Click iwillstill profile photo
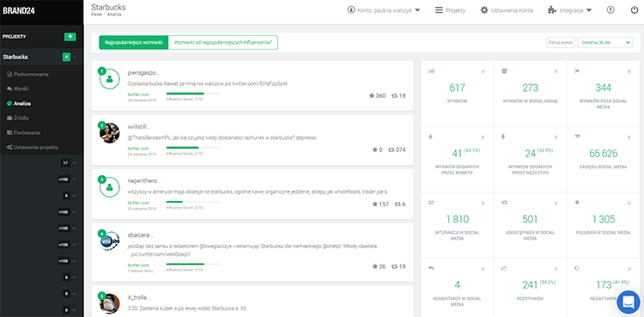The width and height of the screenshot is (644, 317). (110, 133)
